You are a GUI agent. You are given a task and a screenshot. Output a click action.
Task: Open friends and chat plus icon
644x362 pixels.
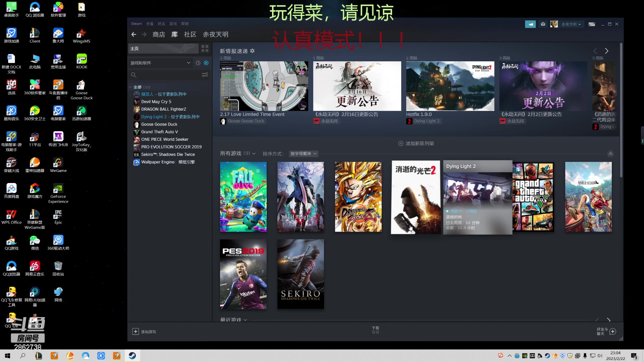(613, 331)
